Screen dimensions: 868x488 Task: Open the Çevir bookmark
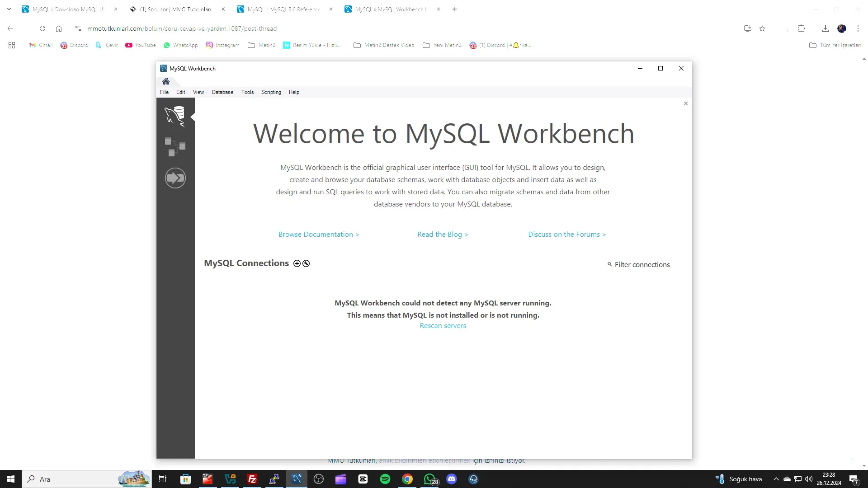(x=107, y=45)
